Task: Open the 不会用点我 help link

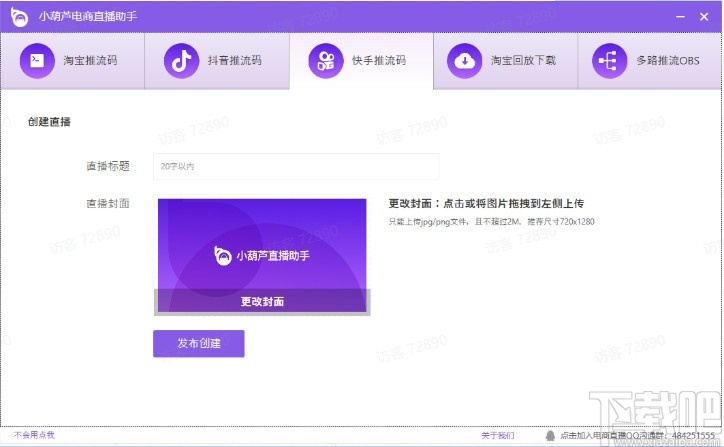Action: click(34, 435)
